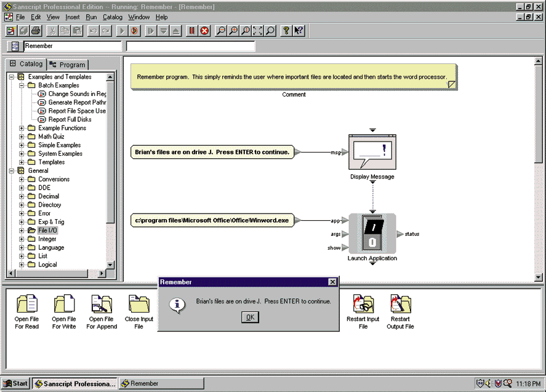Select the Restart Output File function
The height and width of the screenshot is (392, 546).
point(400,311)
